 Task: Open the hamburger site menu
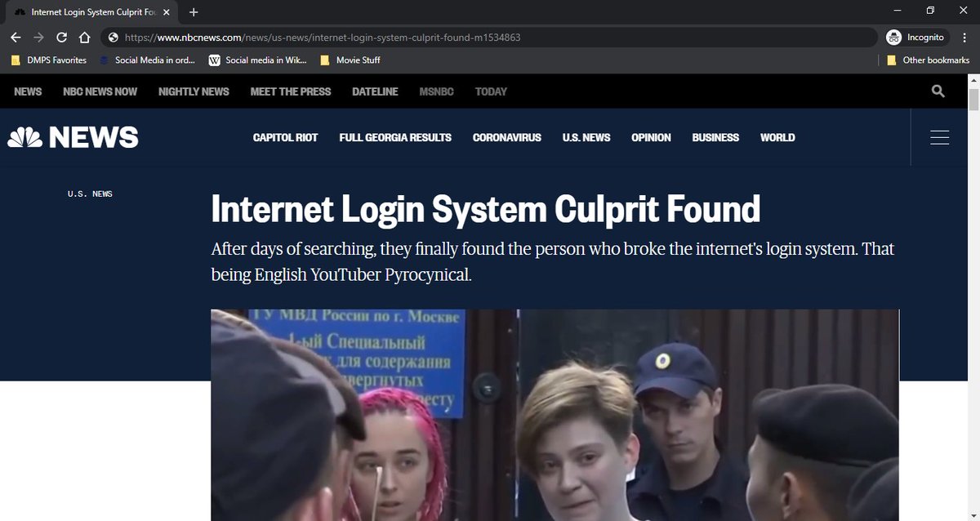point(939,137)
